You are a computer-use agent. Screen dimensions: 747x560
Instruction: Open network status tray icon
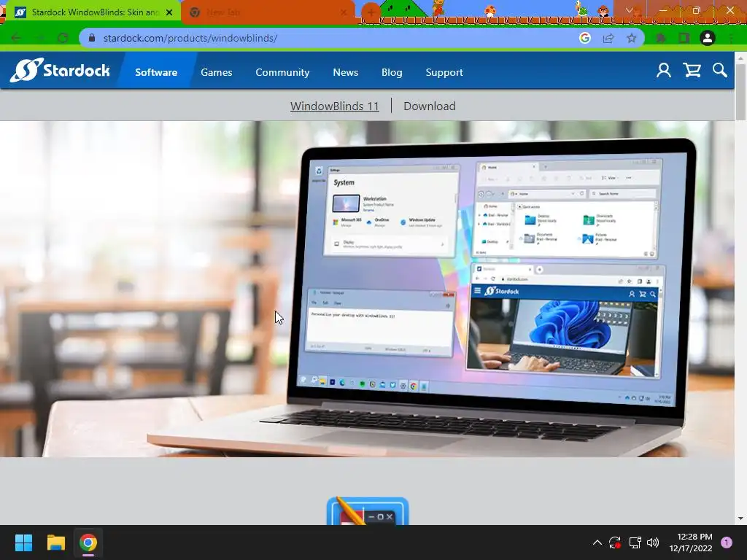tap(635, 542)
